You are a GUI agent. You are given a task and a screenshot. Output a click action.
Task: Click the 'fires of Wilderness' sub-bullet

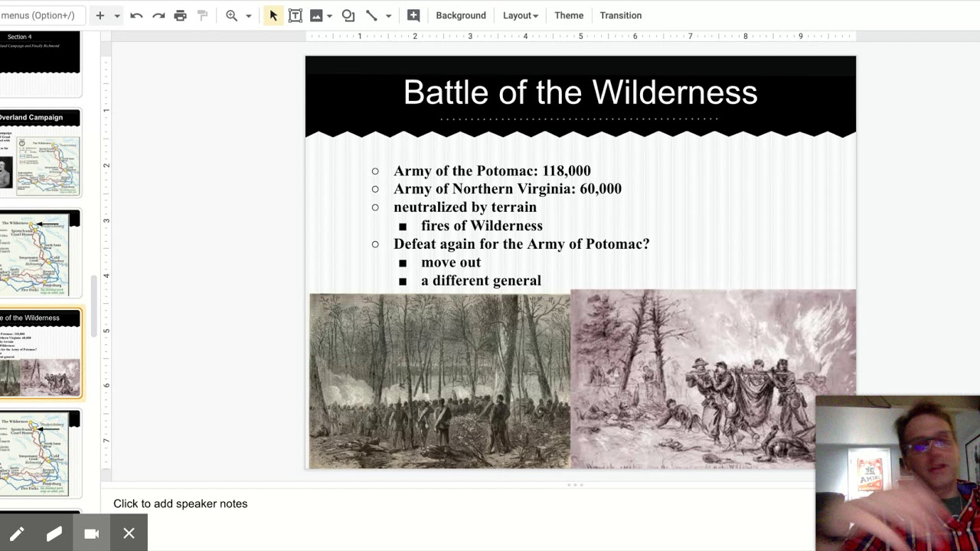[482, 226]
